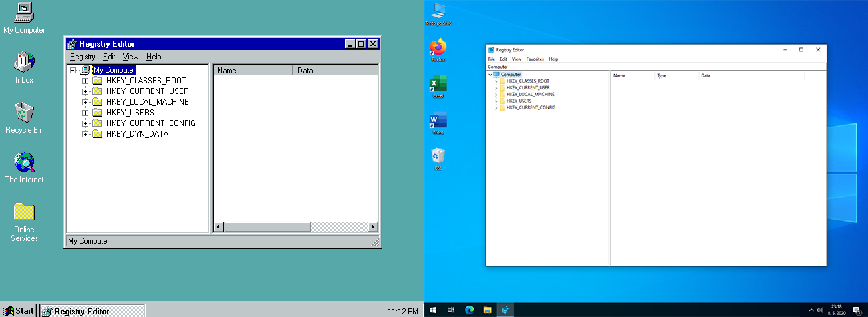Open the Favorites menu

pyautogui.click(x=535, y=59)
